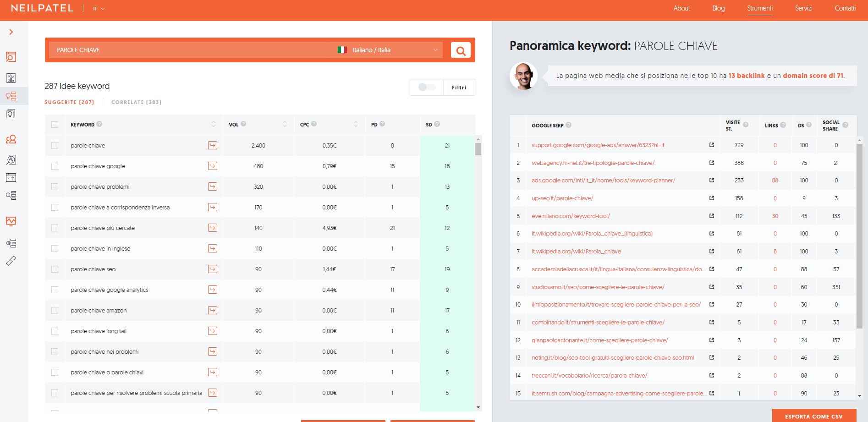
Task: Check the select-all checkbox in keyword header
Action: (x=55, y=125)
